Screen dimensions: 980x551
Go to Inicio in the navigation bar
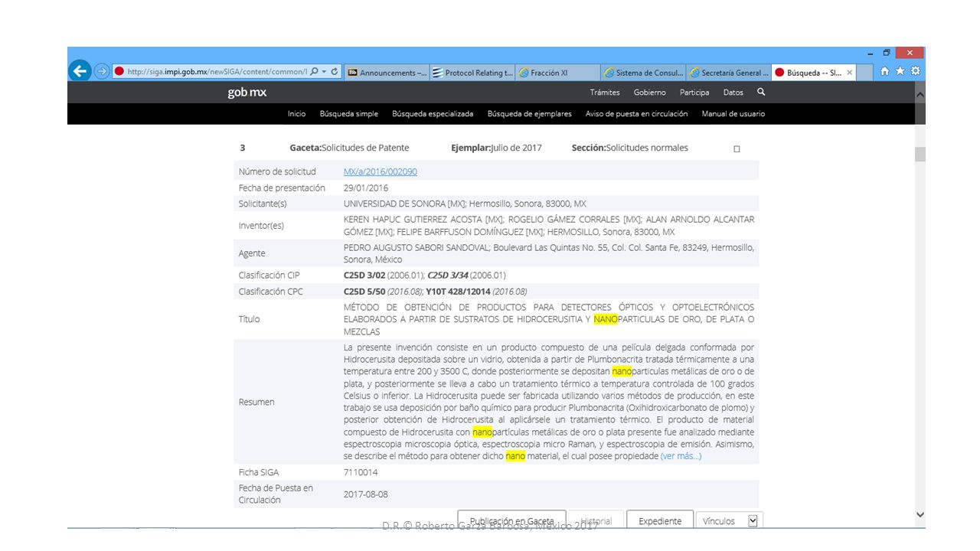[296, 114]
